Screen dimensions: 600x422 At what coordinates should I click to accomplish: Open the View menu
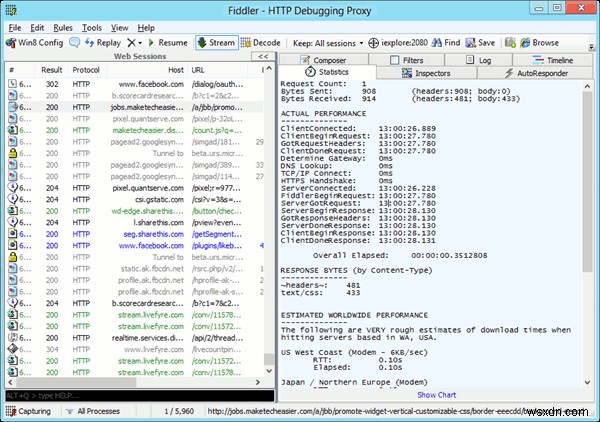click(x=119, y=28)
